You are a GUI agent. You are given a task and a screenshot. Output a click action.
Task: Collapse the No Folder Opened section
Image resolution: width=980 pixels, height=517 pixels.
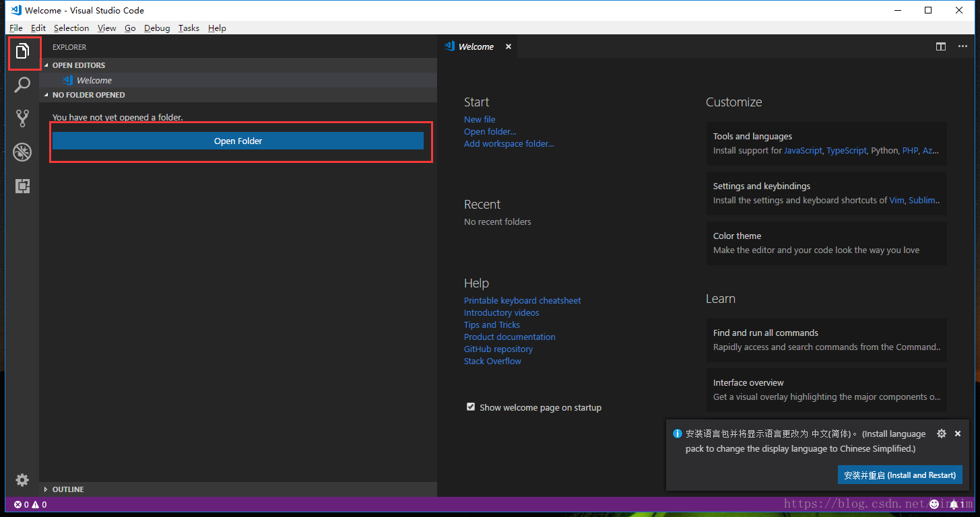click(x=46, y=95)
